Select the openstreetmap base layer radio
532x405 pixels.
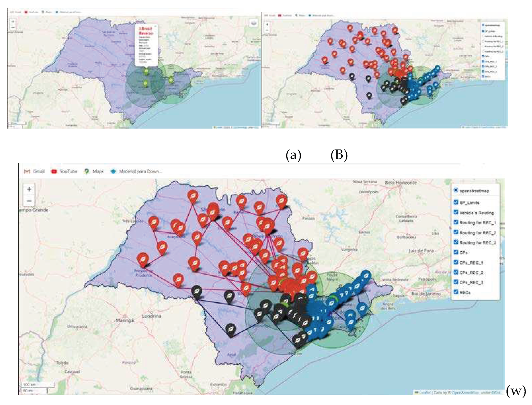(456, 190)
